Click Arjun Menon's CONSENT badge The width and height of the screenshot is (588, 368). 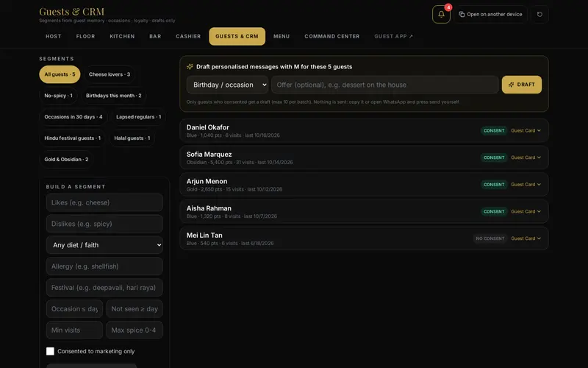(x=494, y=185)
